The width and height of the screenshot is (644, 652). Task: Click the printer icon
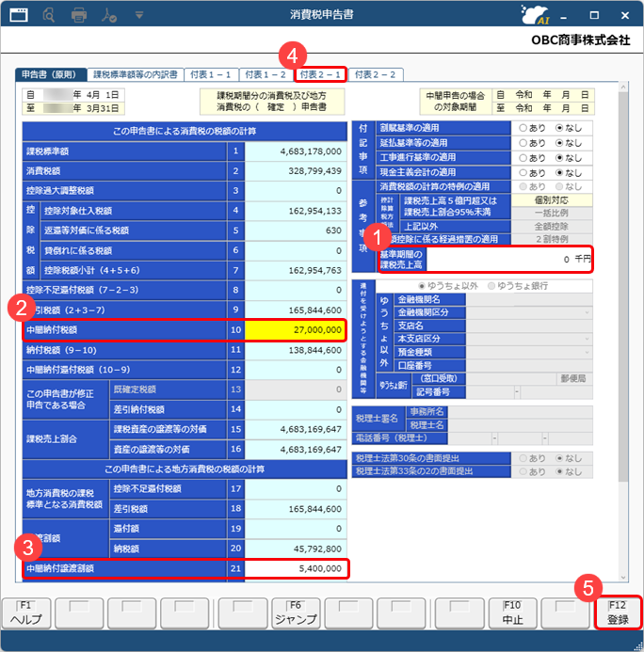point(79,15)
